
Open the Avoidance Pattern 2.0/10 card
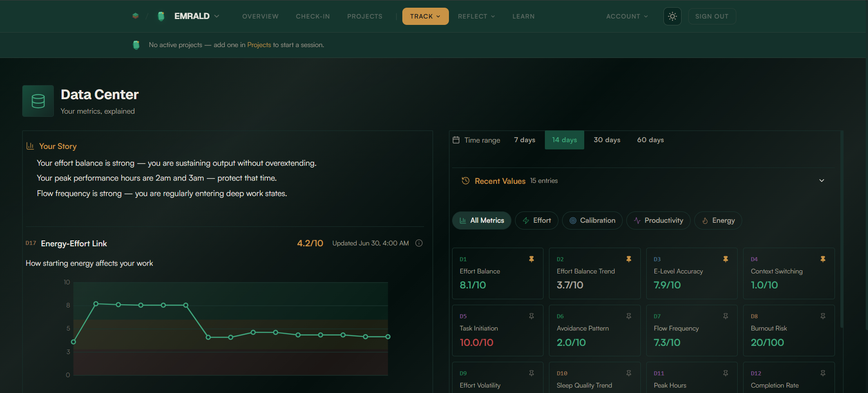[x=595, y=331]
